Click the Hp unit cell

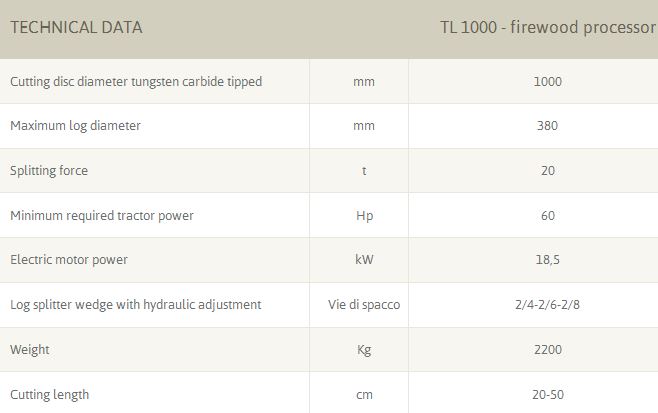[x=364, y=216]
